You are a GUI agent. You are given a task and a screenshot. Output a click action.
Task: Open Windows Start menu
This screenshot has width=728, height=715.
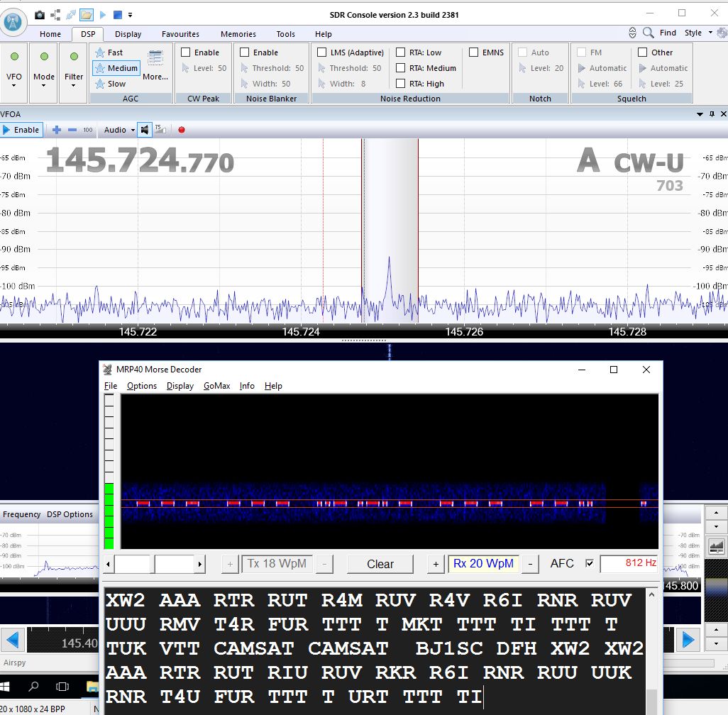click(5, 686)
